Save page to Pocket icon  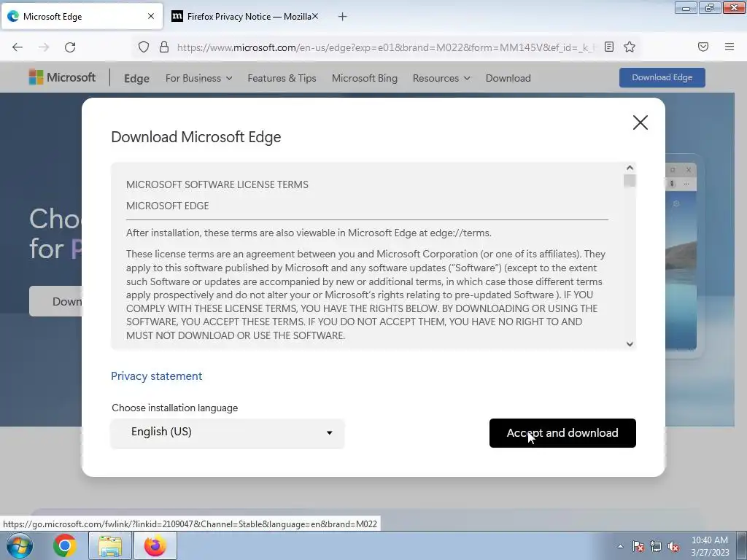tap(703, 47)
